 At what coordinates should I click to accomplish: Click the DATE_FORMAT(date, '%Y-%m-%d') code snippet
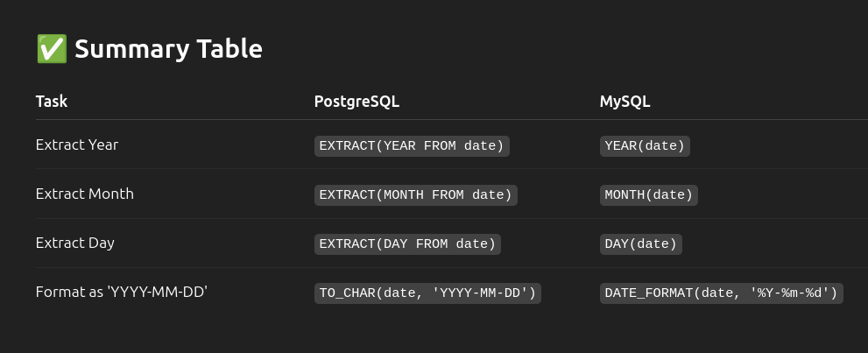(722, 293)
